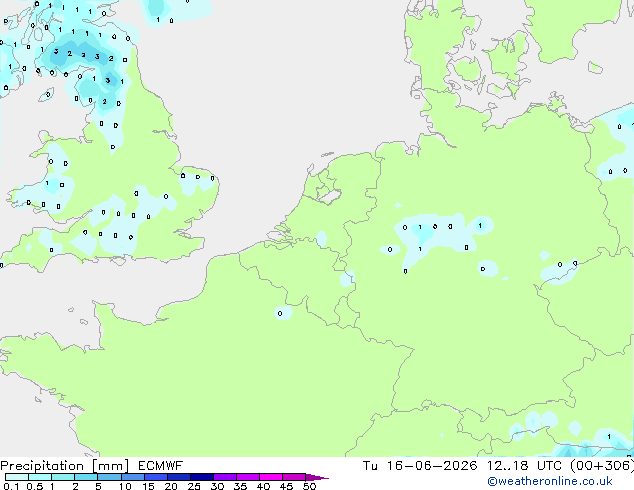Click the 35–40 mm legend color swatch
The width and height of the screenshot is (634, 490).
click(x=247, y=477)
